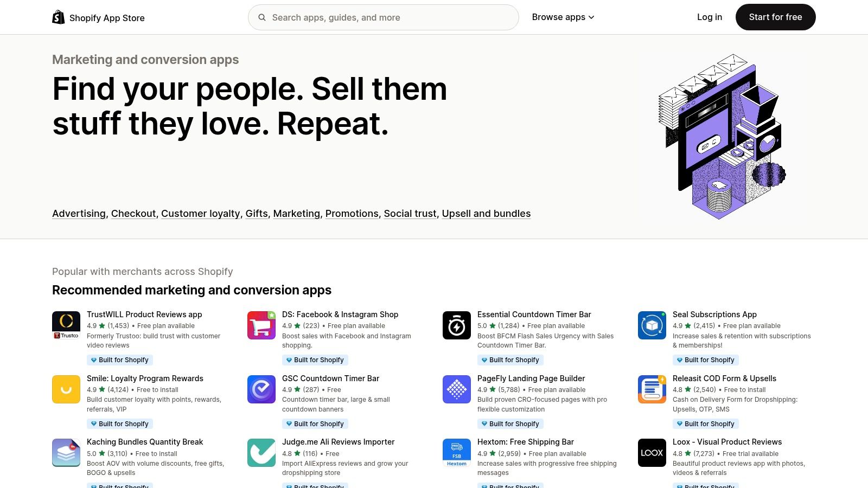Open the Upsell and bundles category

(486, 214)
